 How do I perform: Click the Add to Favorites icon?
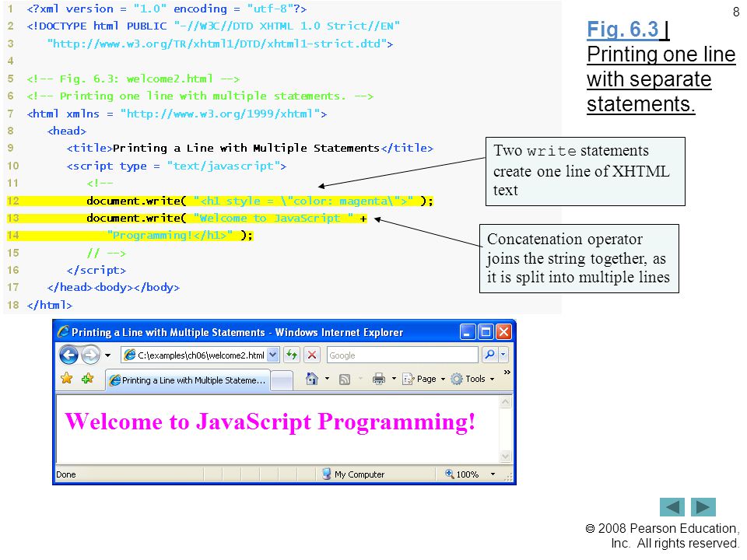tap(88, 379)
